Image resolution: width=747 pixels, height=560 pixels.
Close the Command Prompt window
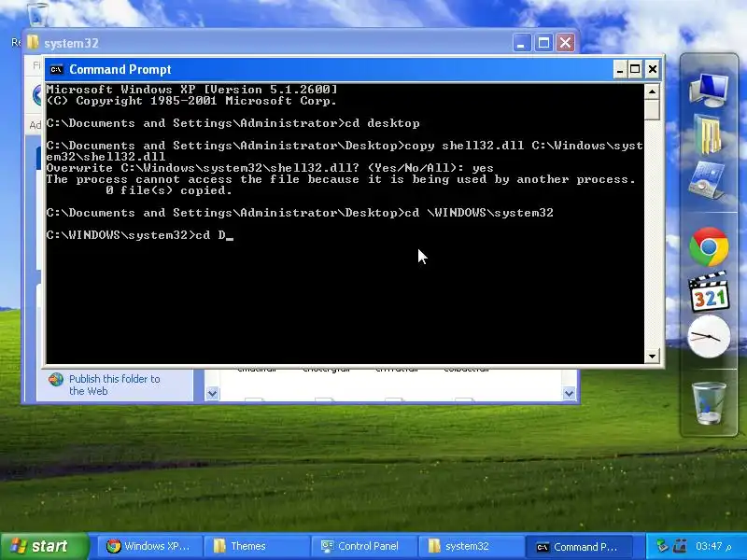click(652, 69)
